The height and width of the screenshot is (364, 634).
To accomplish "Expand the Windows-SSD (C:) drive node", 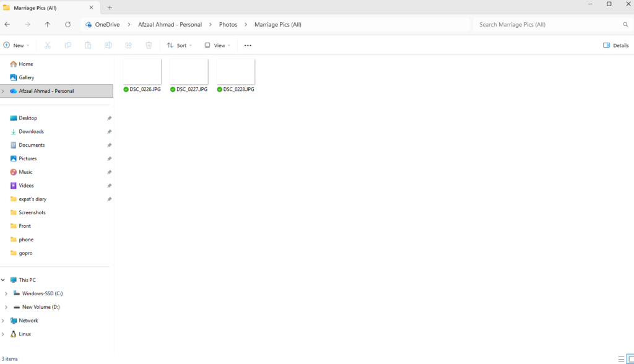I will click(x=6, y=293).
